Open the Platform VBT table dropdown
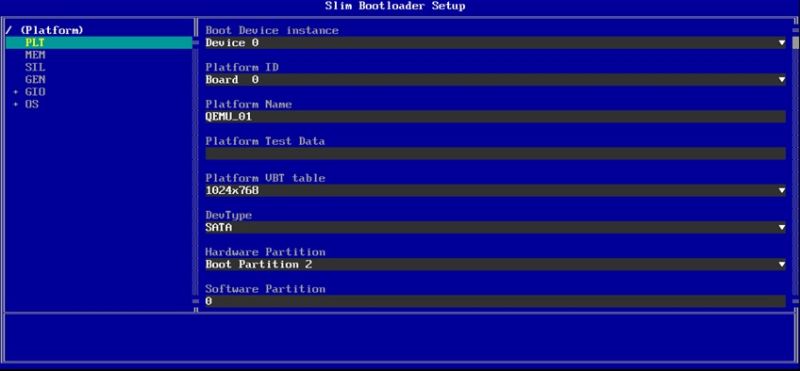Screen dimensions: 800x371 [x=495, y=190]
